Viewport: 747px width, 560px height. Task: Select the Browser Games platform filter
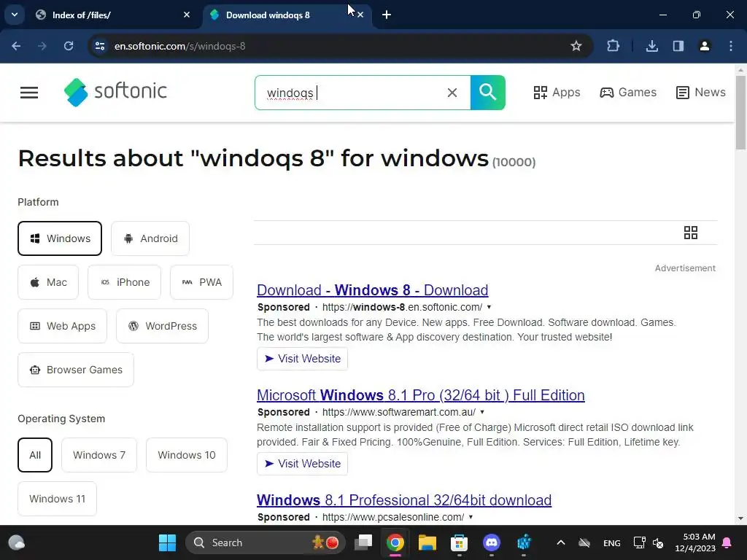point(76,370)
